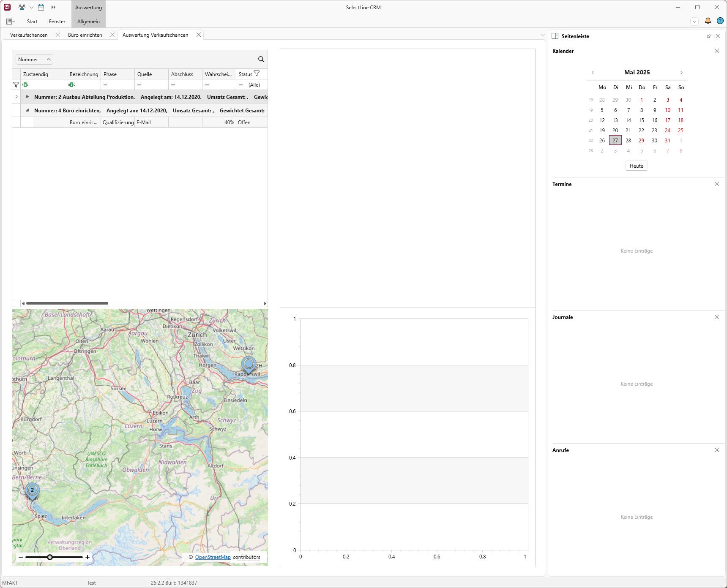Viewport: 727px width, 588px height.
Task: Select May 27 in the calendar
Action: tap(615, 140)
